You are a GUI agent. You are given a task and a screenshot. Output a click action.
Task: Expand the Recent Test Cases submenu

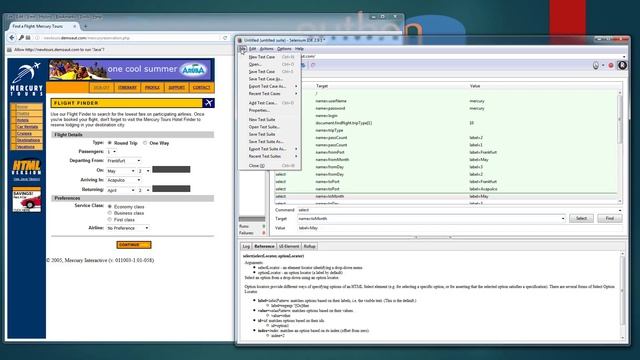pos(270,93)
